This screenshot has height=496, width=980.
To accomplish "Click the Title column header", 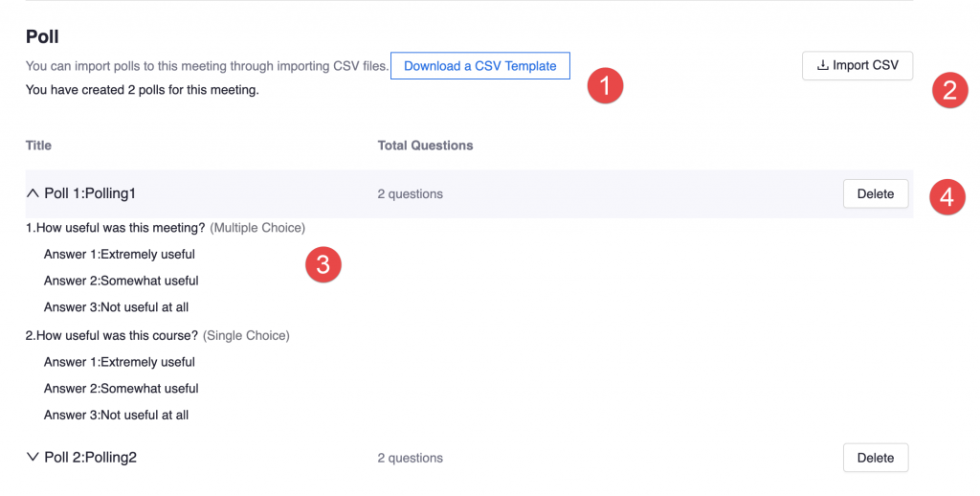I will tap(38, 146).
